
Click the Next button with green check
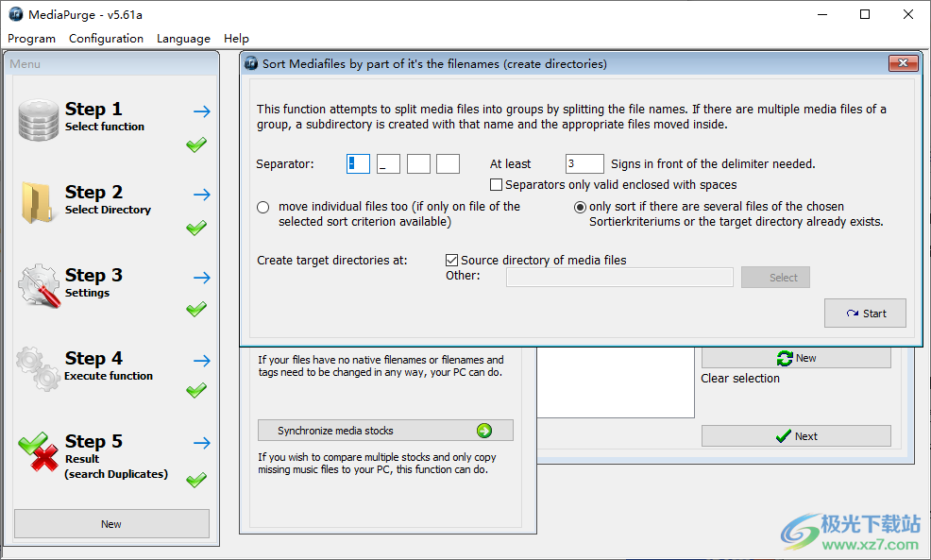click(x=796, y=436)
